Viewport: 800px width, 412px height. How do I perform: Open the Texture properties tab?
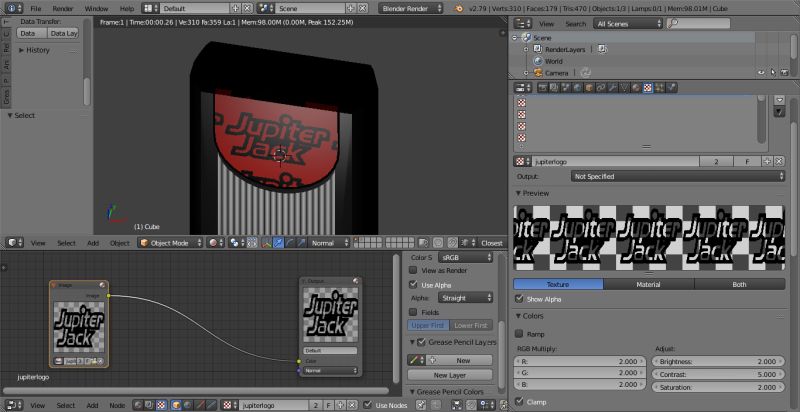[x=647, y=88]
